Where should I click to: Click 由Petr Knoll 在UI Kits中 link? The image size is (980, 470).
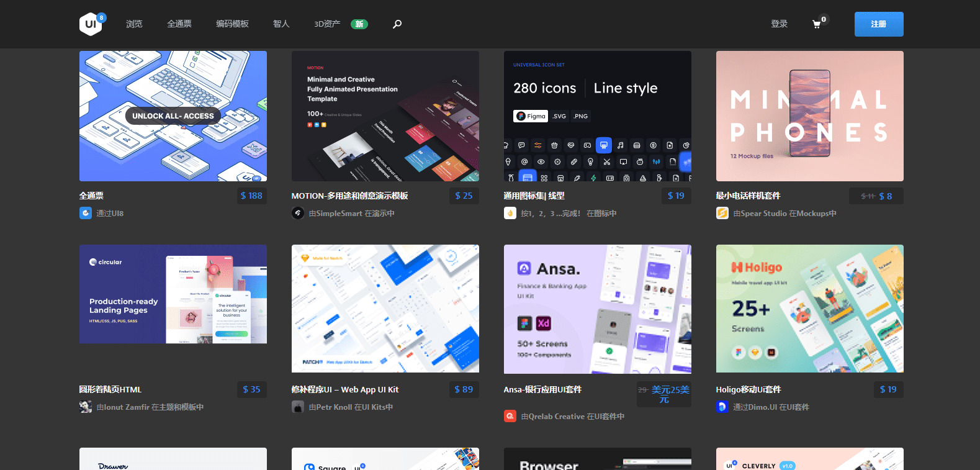(351, 407)
